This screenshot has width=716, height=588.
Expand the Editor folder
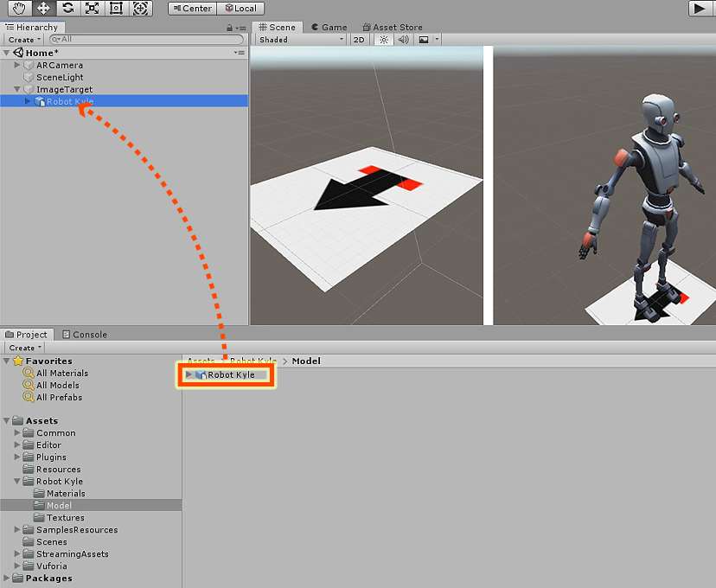click(17, 444)
